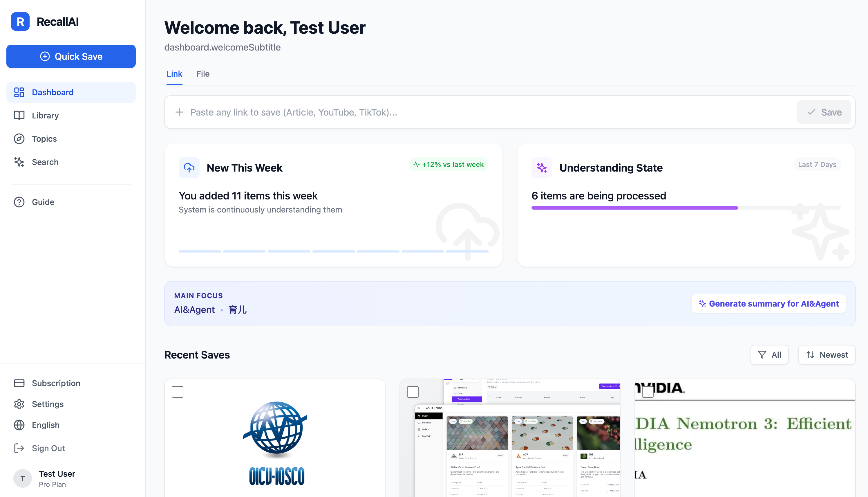This screenshot has height=497, width=868.
Task: Click Generate summary for AI&Agent
Action: pyautogui.click(x=768, y=303)
